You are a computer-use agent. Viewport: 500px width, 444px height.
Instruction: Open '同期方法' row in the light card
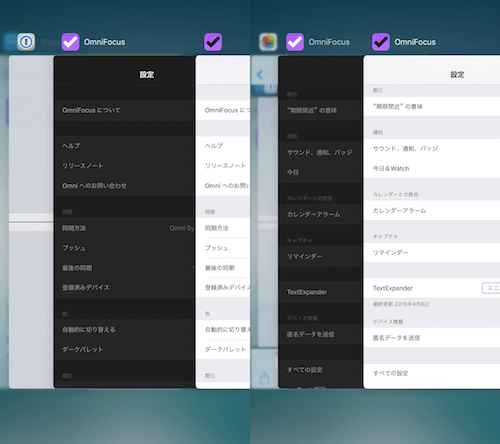[223, 228]
